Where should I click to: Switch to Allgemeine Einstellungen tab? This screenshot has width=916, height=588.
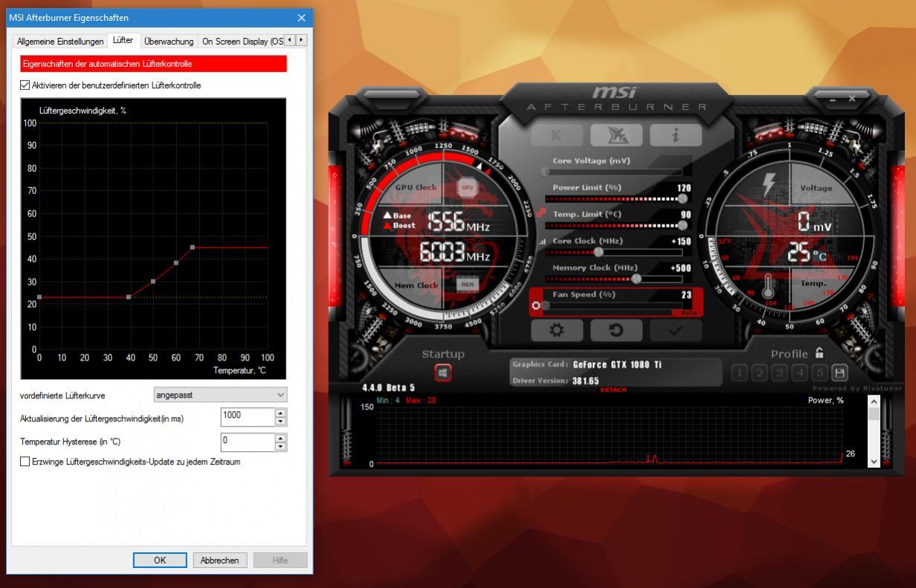60,42
